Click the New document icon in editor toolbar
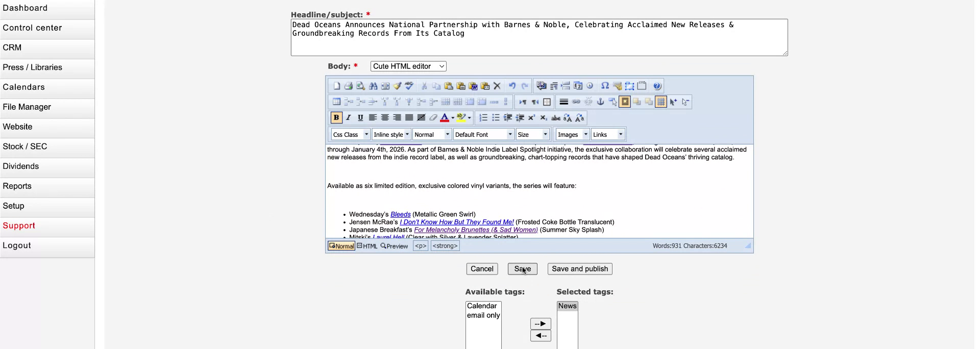 [336, 86]
